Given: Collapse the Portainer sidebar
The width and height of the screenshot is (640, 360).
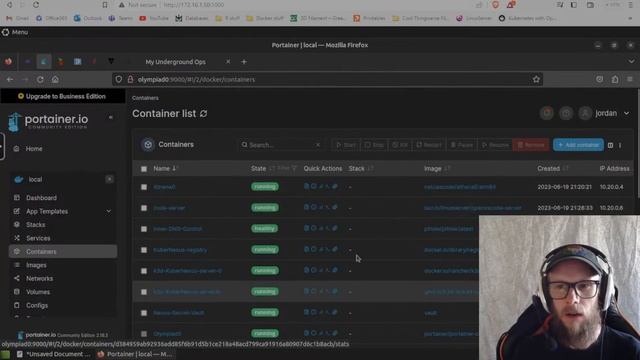Looking at the screenshot, I should pos(111,118).
